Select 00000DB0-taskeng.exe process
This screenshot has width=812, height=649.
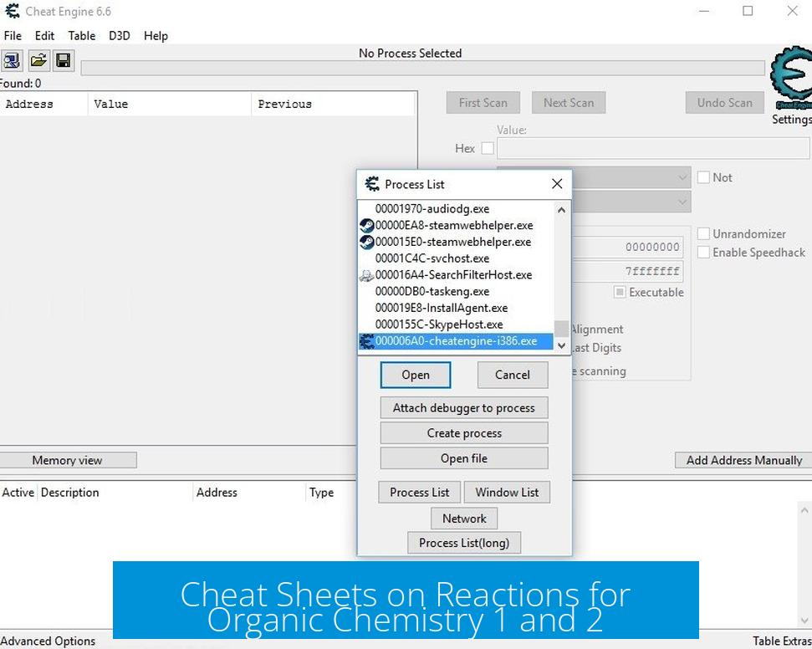pos(456,292)
